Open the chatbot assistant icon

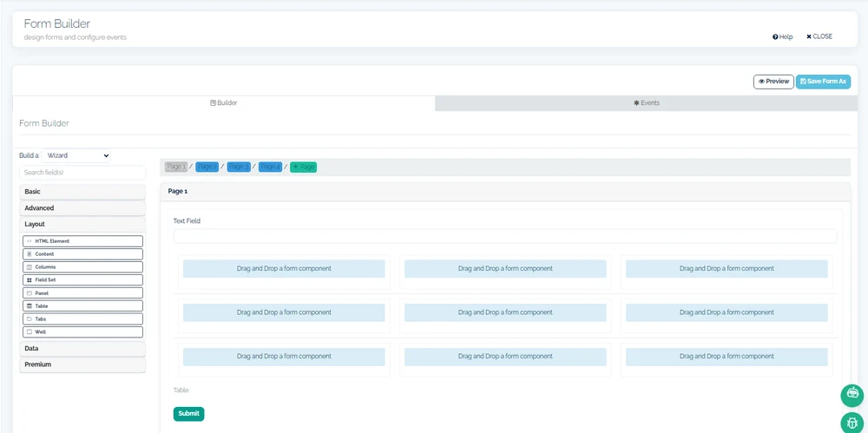pos(852,396)
